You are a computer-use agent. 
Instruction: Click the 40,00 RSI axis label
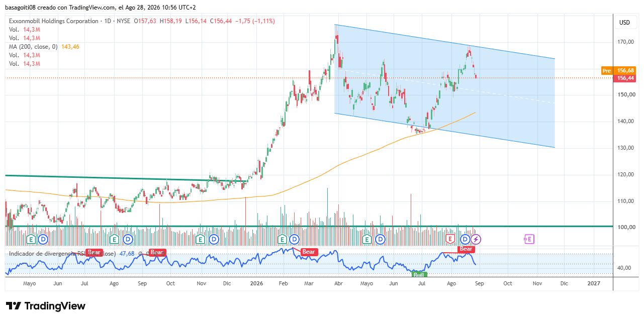(x=624, y=268)
